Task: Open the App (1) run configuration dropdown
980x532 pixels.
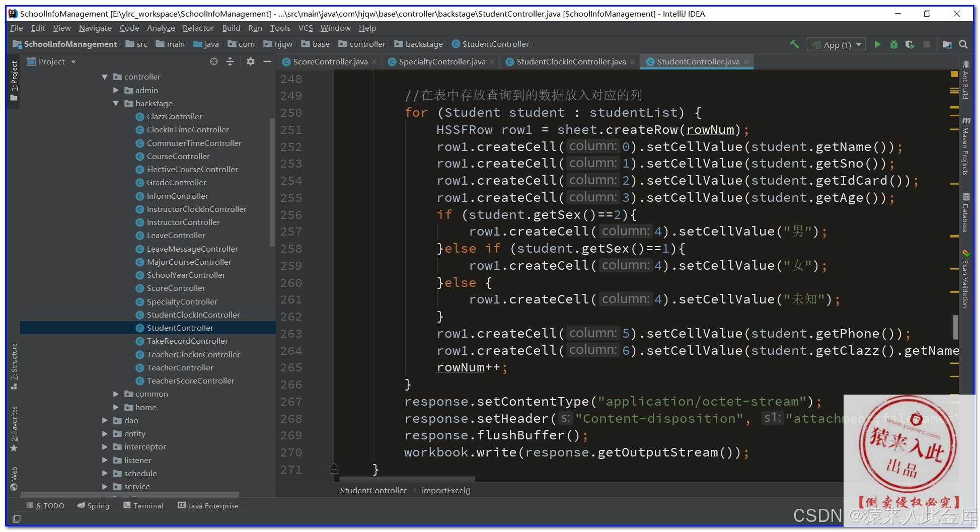Action: click(x=837, y=45)
